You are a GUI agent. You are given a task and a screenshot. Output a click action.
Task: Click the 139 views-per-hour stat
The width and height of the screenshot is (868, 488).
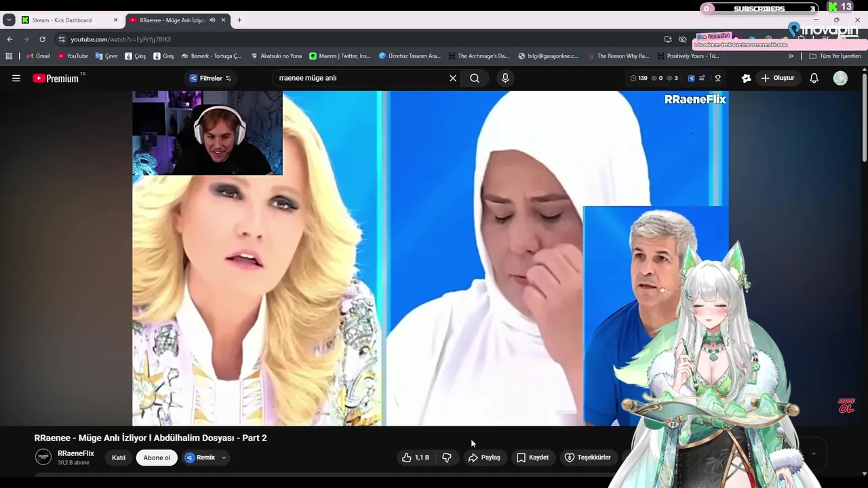pos(639,78)
